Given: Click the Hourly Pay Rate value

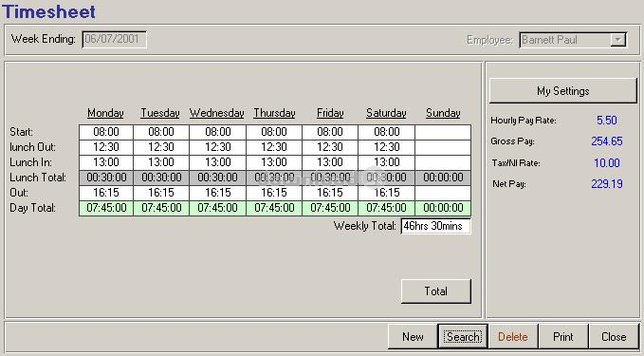Looking at the screenshot, I should (x=607, y=121).
